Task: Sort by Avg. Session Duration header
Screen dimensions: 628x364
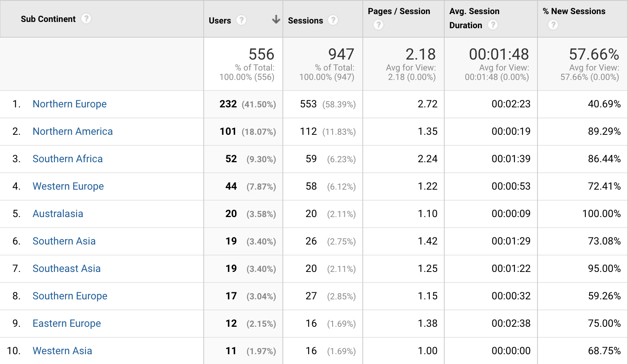Action: tap(474, 11)
